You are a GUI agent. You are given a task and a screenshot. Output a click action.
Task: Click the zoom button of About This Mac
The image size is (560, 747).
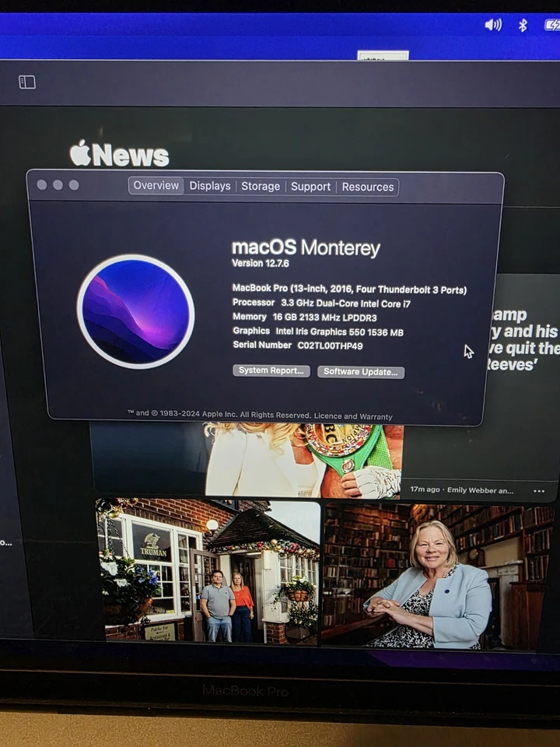click(74, 185)
